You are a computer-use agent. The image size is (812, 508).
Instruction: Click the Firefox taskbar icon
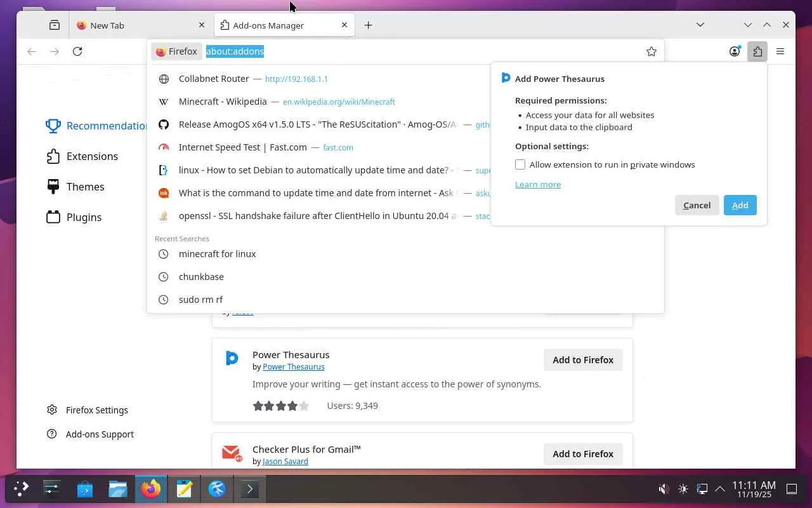pos(151,488)
